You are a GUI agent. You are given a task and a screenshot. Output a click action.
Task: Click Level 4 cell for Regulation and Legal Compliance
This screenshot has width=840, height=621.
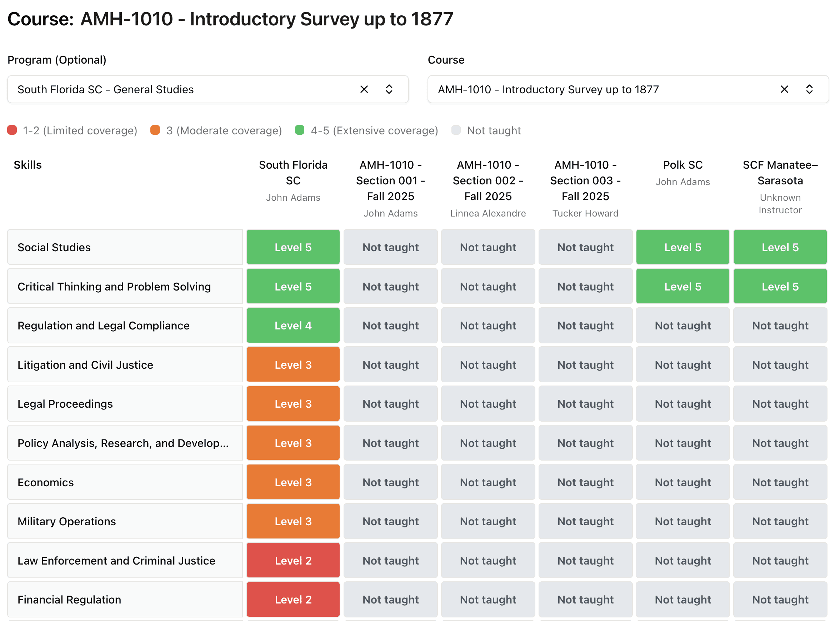(293, 326)
